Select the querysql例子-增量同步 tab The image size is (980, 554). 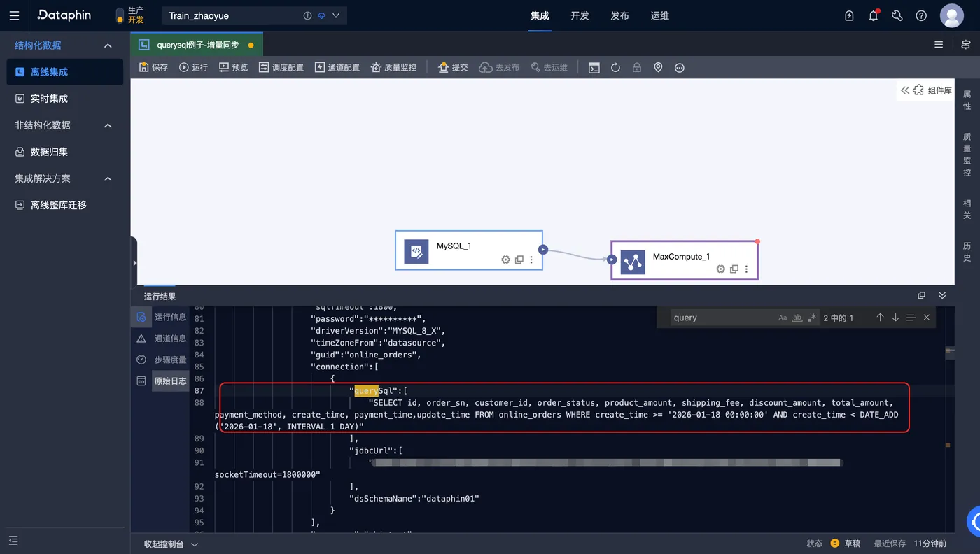click(x=197, y=45)
